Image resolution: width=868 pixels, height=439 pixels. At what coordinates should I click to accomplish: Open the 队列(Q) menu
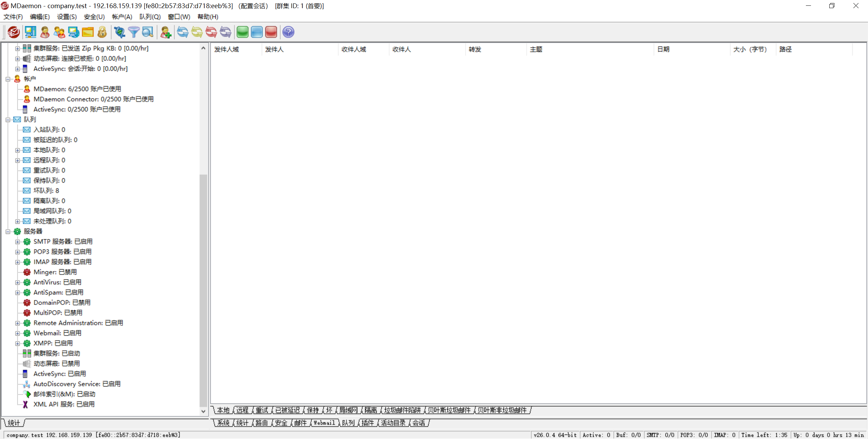point(150,17)
